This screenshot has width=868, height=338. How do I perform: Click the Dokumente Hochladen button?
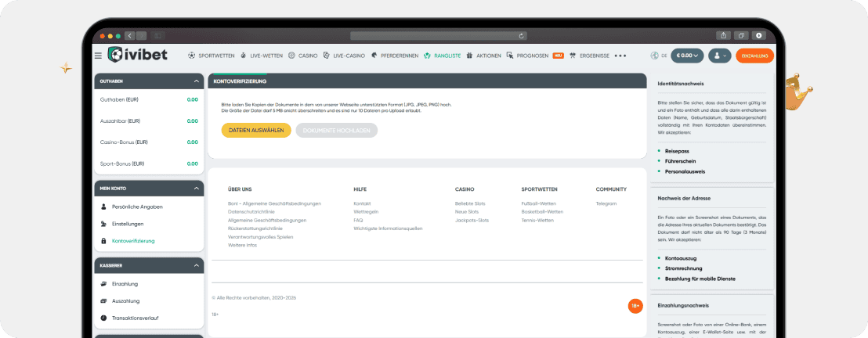tap(337, 130)
